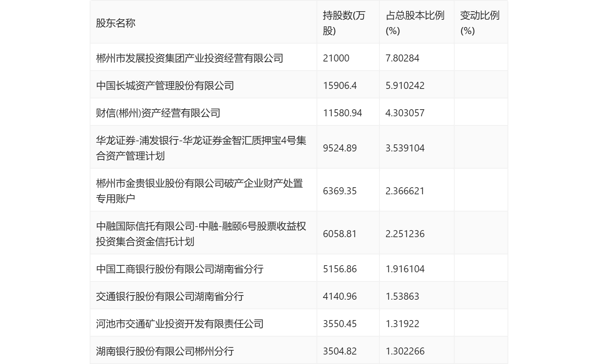Select 中国工商银行股份有限公司湖南省分行 shareholder name
The width and height of the screenshot is (598, 364).
tap(180, 269)
